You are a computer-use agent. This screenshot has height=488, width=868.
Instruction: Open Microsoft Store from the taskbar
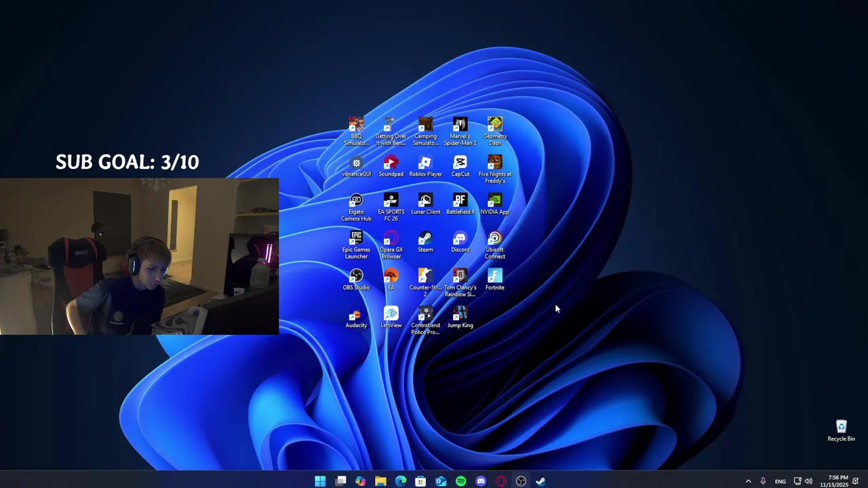[420, 481]
